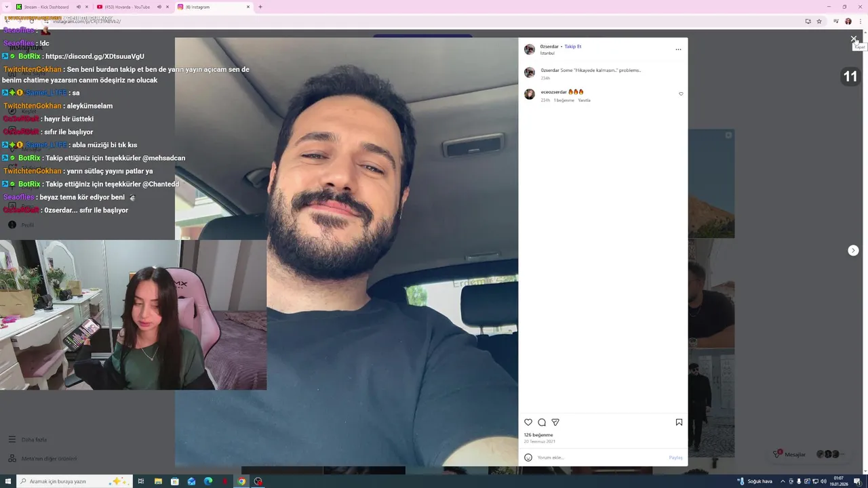
Task: Open the Edge browser taskbar icon
Action: click(x=208, y=481)
